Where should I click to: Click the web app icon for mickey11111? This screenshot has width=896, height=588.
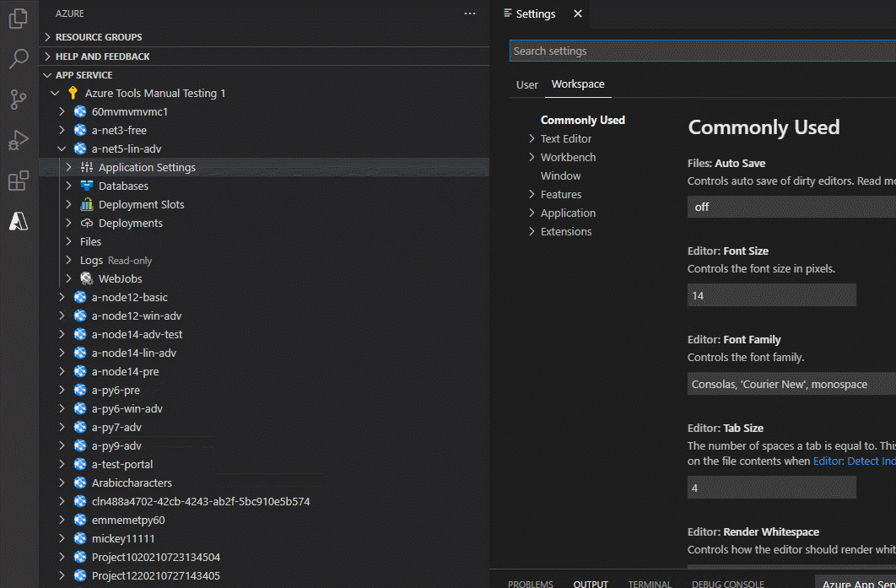[x=80, y=538]
